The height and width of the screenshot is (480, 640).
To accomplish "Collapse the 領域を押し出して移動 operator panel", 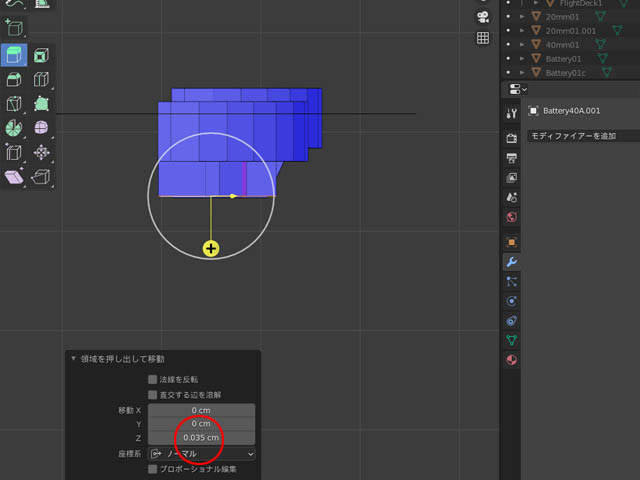I will (74, 358).
